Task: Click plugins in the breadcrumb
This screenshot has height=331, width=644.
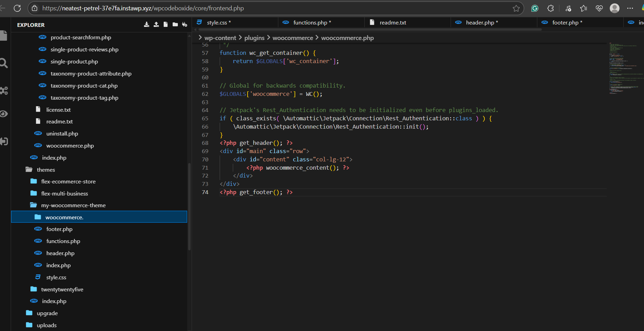Action: point(254,38)
